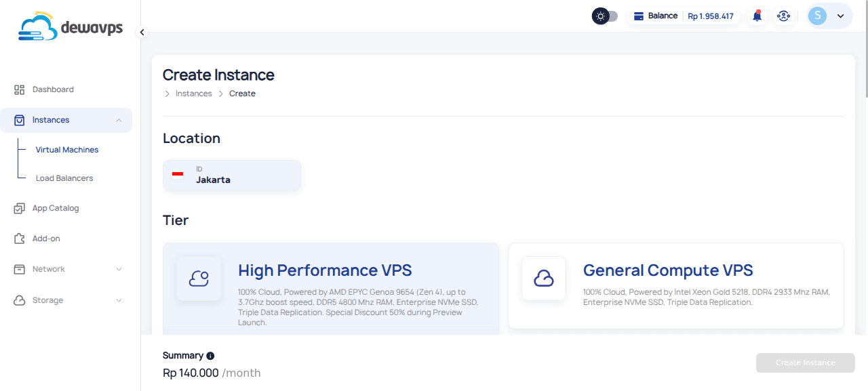Toggle the dark mode switch
The width and height of the screenshot is (868, 391).
click(605, 16)
